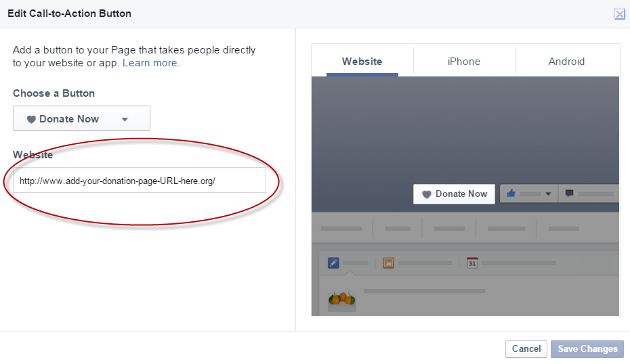Click the 'Choose a Button' label

(54, 93)
